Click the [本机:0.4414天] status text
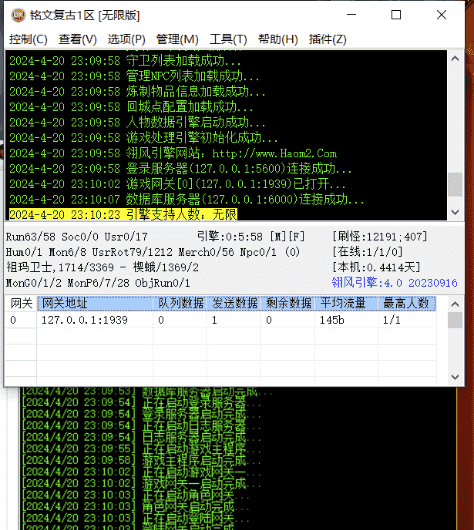Screen dimensions: 474x530 (x=376, y=267)
